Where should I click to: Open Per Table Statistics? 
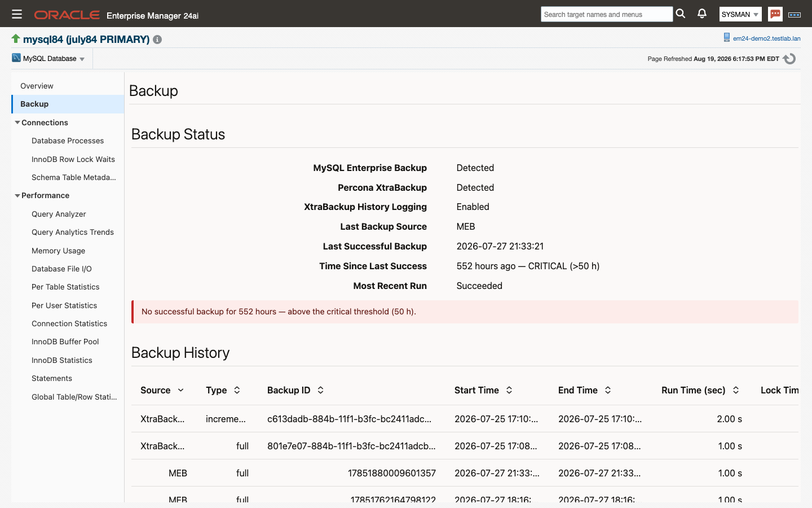tap(65, 287)
